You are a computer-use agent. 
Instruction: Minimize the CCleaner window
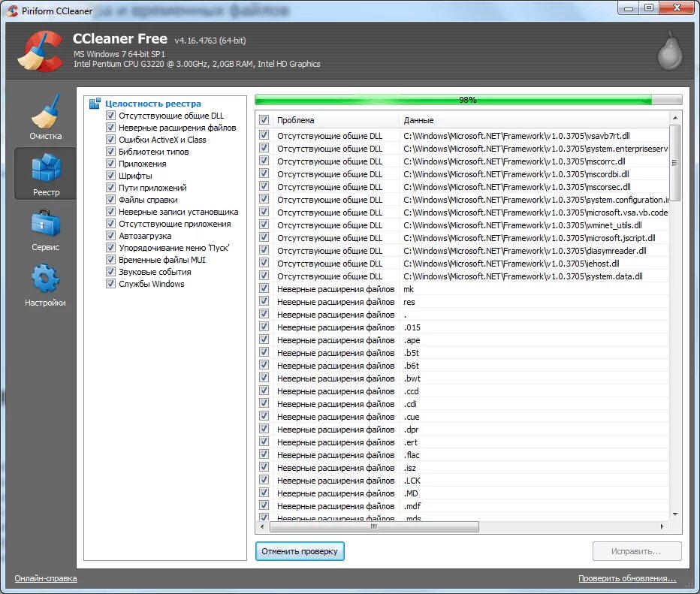pos(629,8)
